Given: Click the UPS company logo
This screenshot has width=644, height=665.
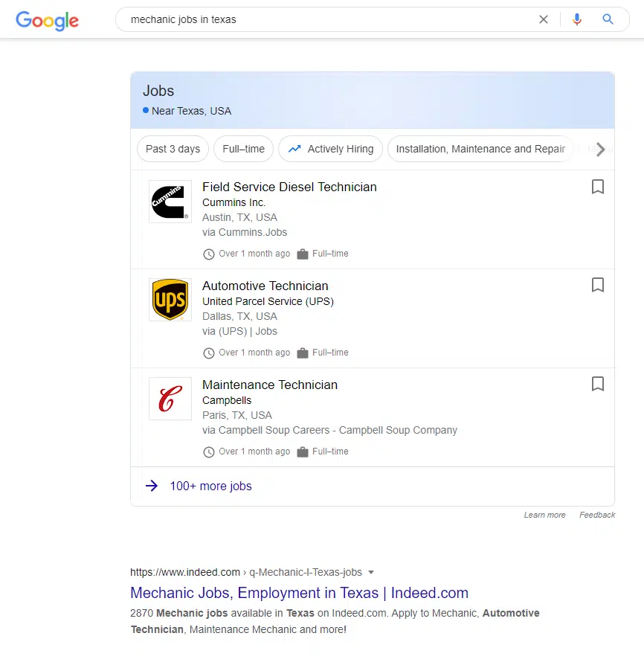Looking at the screenshot, I should pyautogui.click(x=170, y=300).
